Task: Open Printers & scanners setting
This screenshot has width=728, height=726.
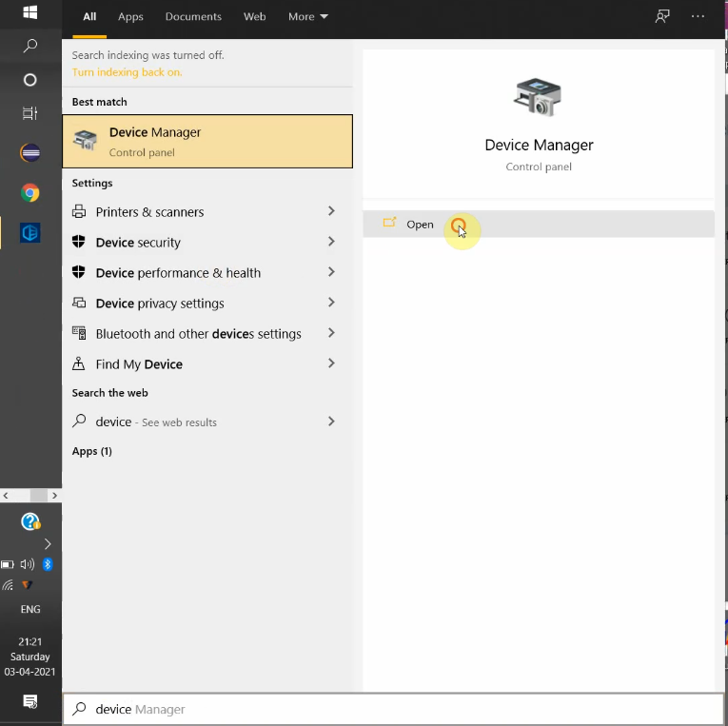Action: [207, 211]
